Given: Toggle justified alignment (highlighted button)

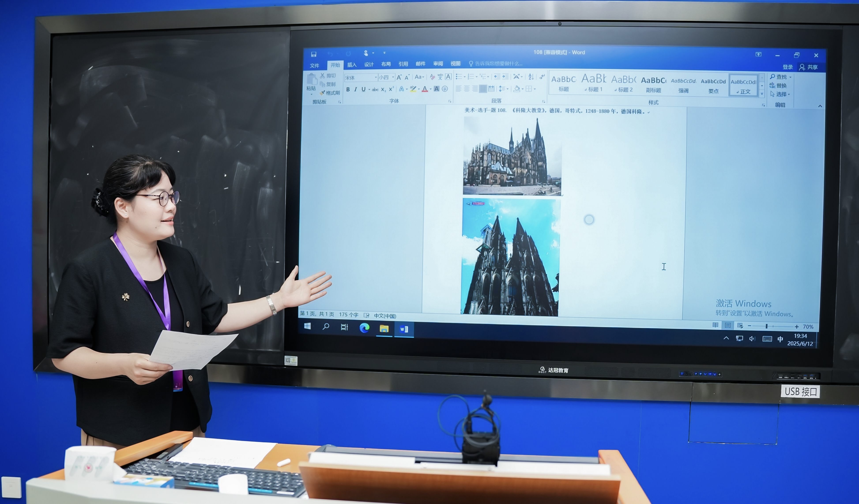Looking at the screenshot, I should pos(483,89).
